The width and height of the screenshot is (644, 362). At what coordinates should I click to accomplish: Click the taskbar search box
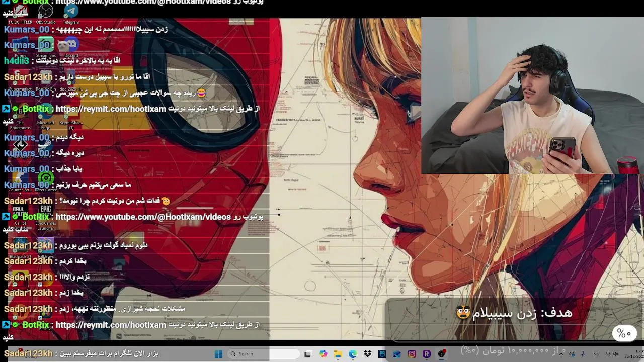(x=263, y=354)
